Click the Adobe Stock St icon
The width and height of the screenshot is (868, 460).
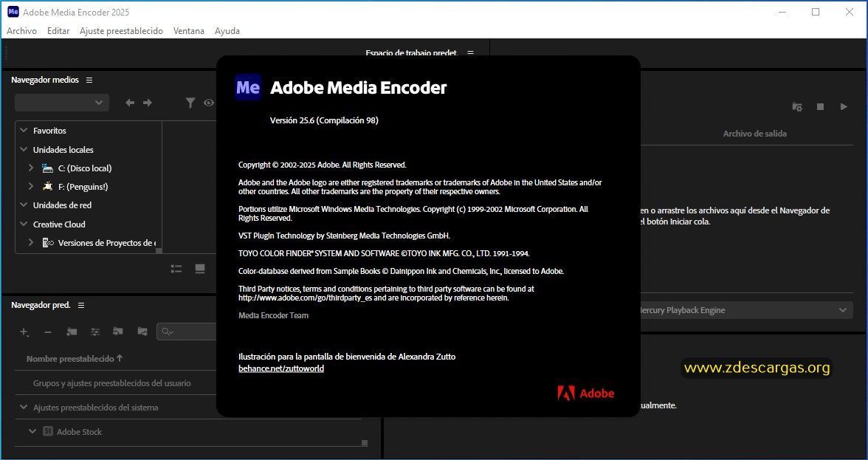tap(48, 431)
